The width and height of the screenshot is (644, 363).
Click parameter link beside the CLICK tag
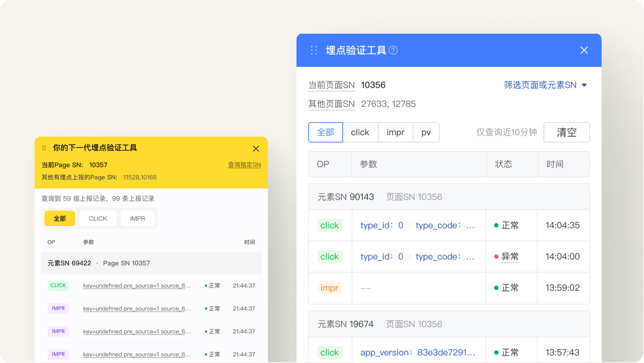point(137,286)
